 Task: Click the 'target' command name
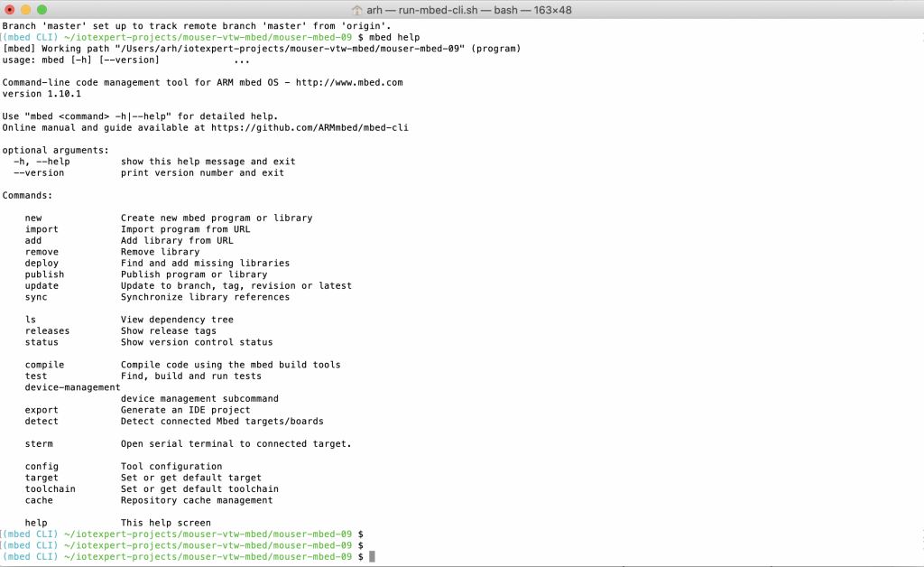pyautogui.click(x=42, y=478)
